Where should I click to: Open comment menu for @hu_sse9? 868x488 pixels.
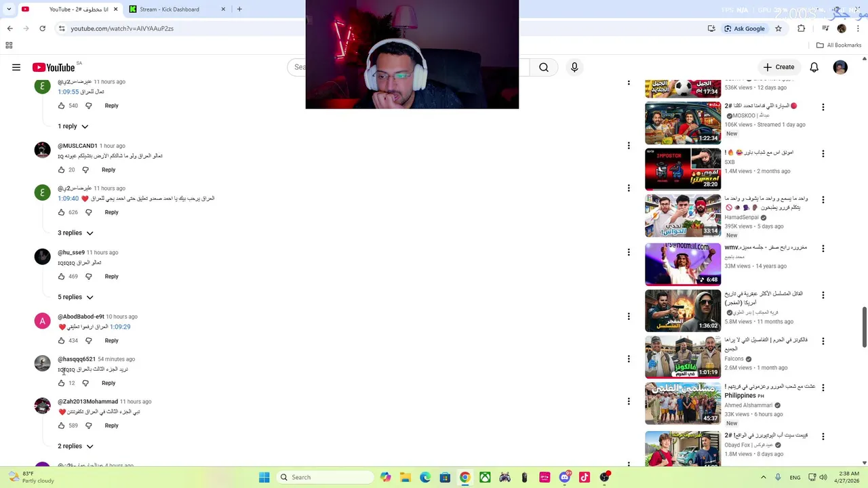click(629, 251)
